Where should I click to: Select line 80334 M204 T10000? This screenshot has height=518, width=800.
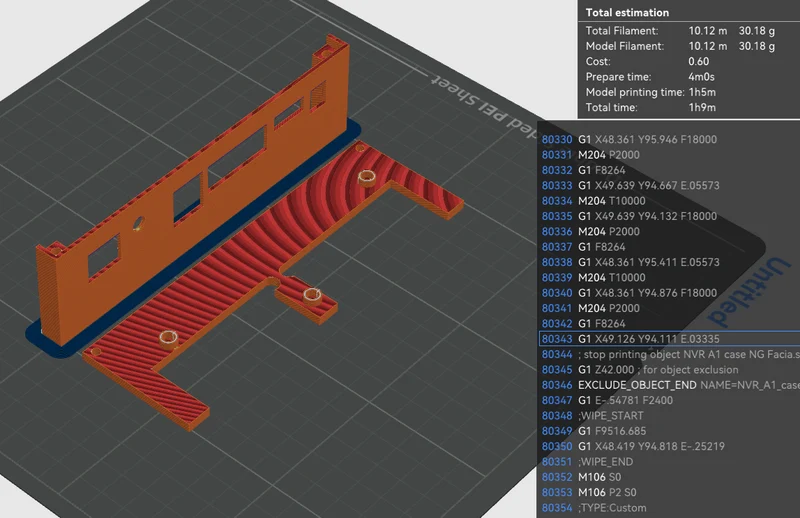pyautogui.click(x=669, y=201)
